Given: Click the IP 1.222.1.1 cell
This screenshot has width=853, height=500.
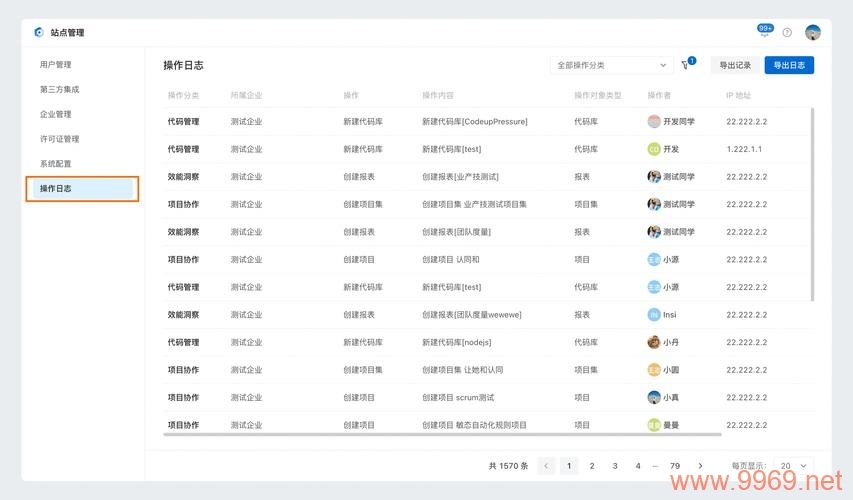Looking at the screenshot, I should pos(744,149).
